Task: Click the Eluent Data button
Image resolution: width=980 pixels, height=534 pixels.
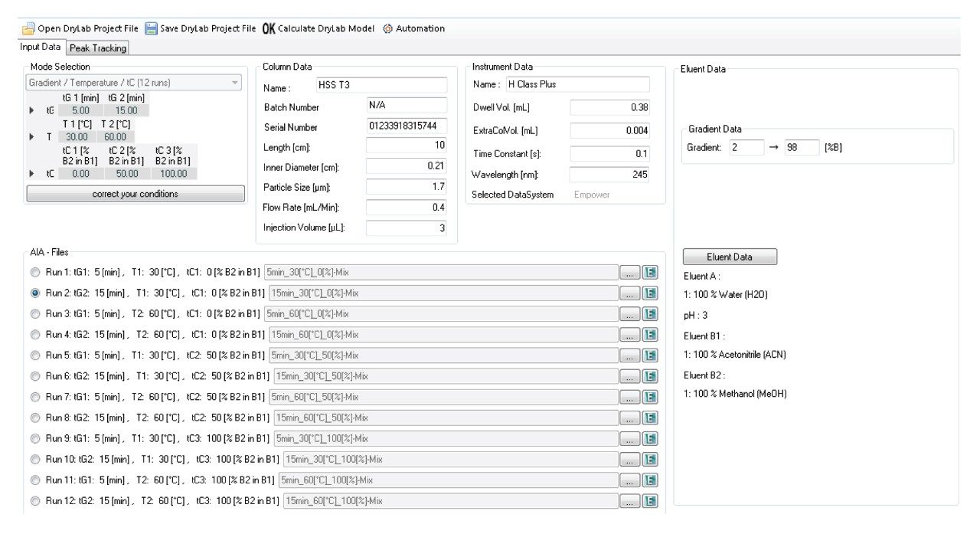Action: coord(730,257)
